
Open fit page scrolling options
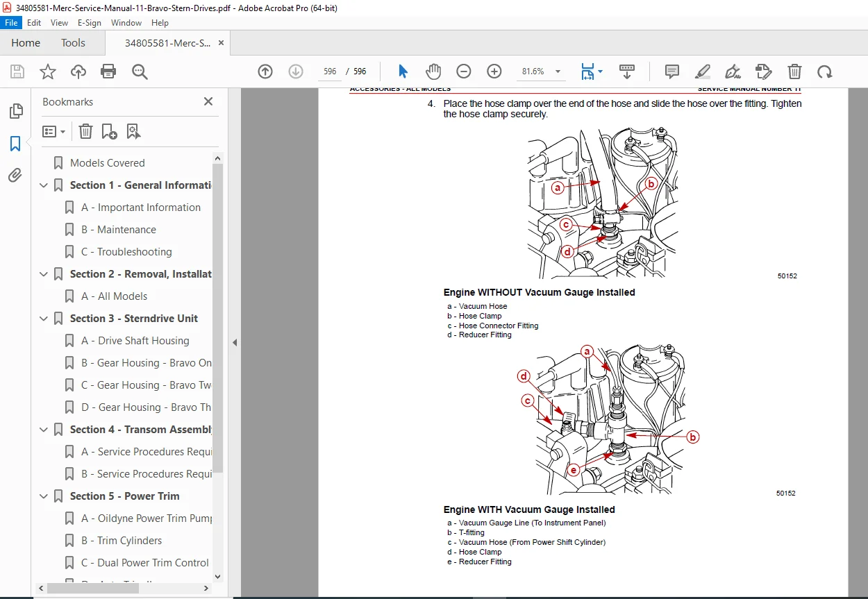(x=592, y=71)
